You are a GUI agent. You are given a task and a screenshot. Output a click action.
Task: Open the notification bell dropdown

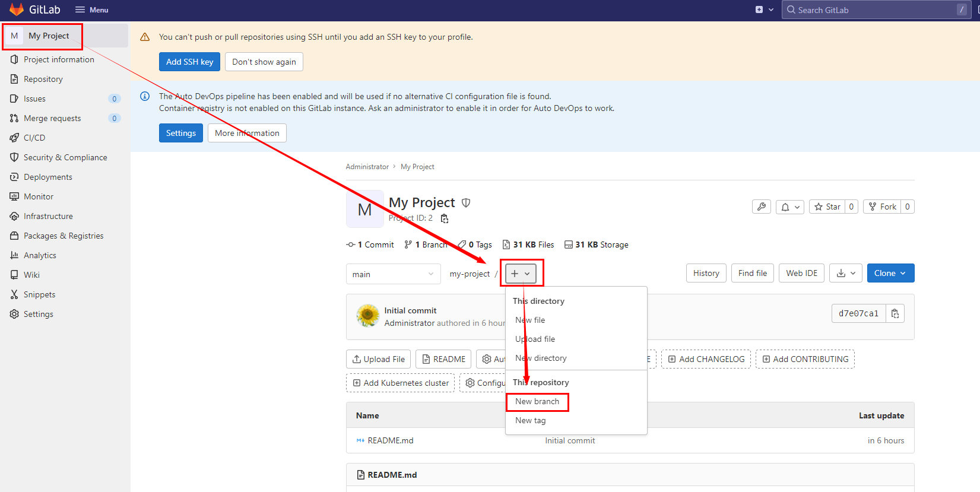pyautogui.click(x=790, y=207)
